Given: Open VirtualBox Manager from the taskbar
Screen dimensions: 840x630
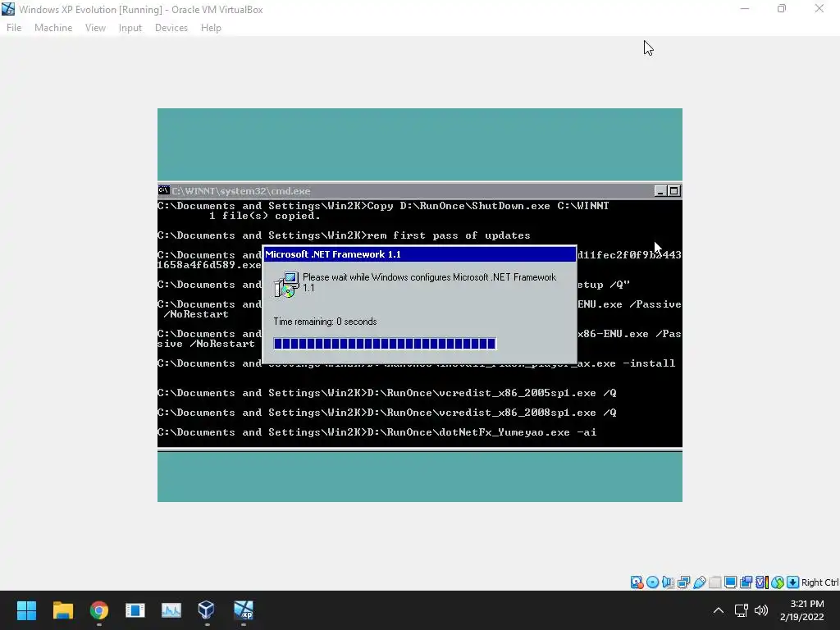Looking at the screenshot, I should pyautogui.click(x=207, y=610).
